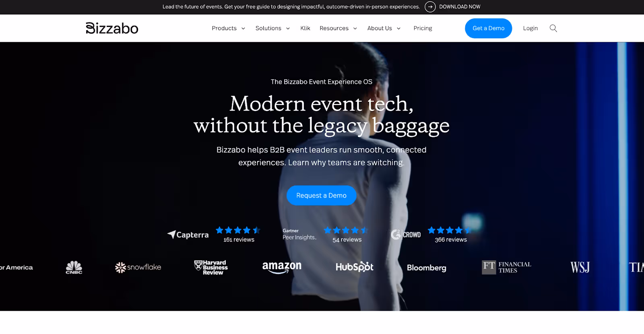Image resolution: width=644 pixels, height=334 pixels.
Task: Expand the Products dropdown menu
Action: (229, 28)
